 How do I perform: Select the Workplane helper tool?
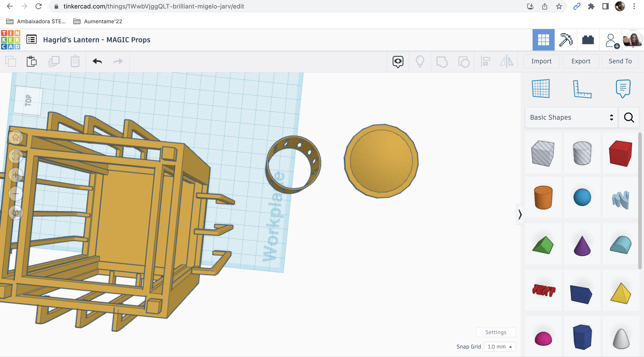(x=540, y=89)
